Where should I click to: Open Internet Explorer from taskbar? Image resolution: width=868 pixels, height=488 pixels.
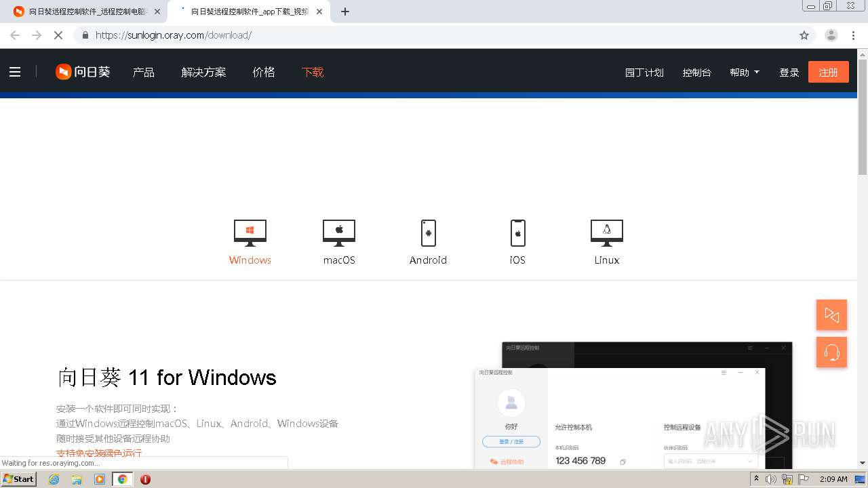(x=54, y=479)
